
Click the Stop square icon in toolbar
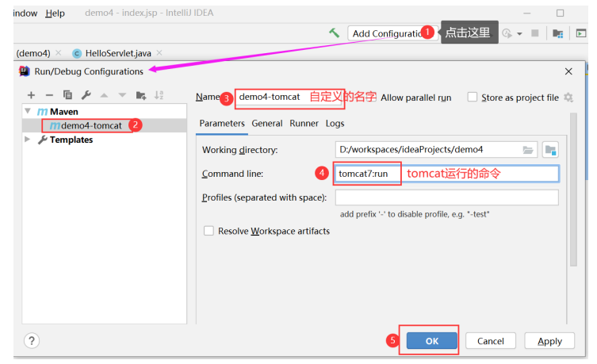click(x=535, y=33)
